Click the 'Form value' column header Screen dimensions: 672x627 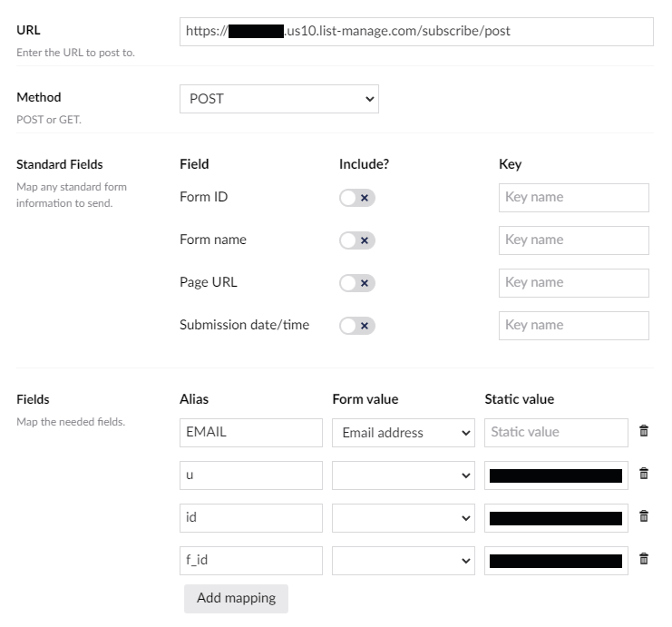click(365, 399)
